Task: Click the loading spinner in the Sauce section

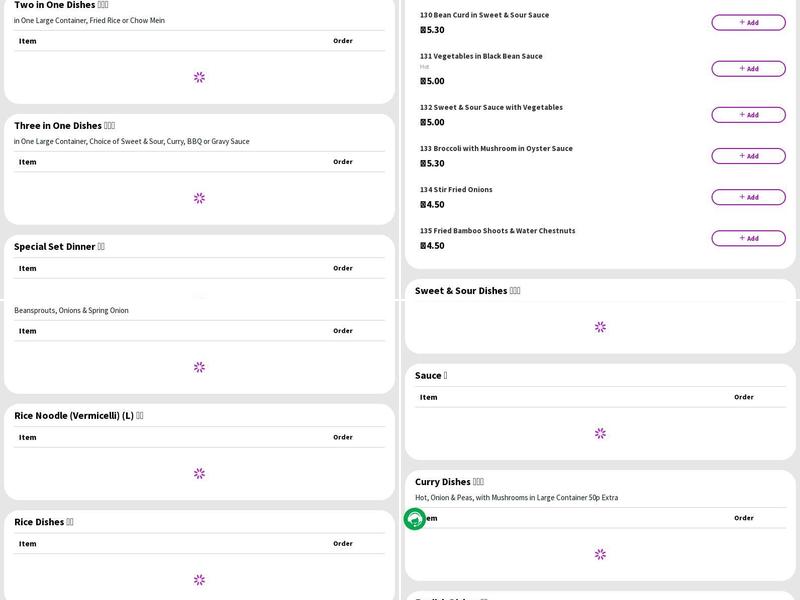Action: (x=600, y=434)
